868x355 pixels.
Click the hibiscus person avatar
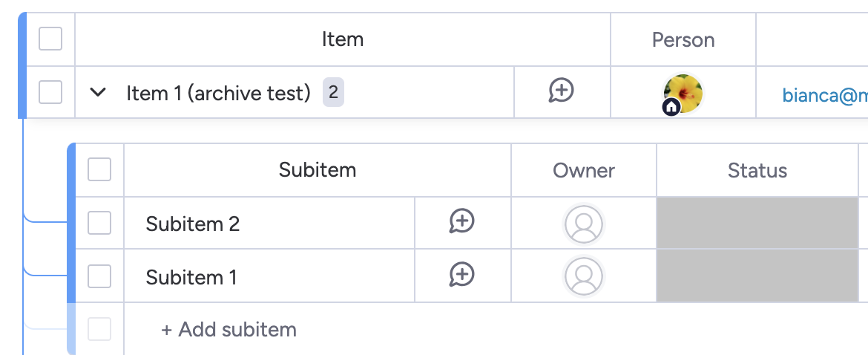(x=683, y=93)
